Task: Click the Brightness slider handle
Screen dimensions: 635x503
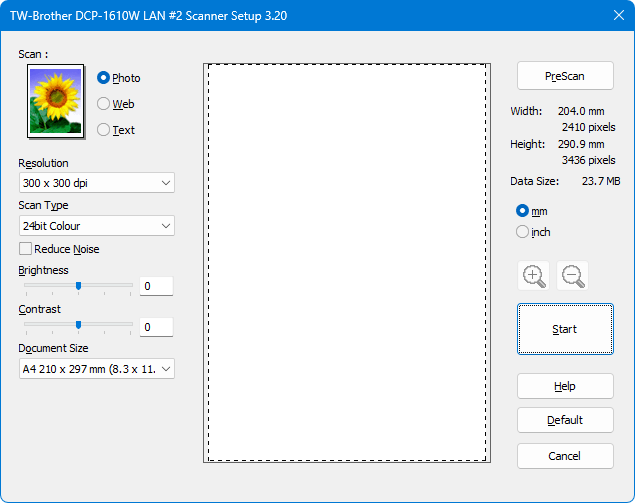Action: 78,285
